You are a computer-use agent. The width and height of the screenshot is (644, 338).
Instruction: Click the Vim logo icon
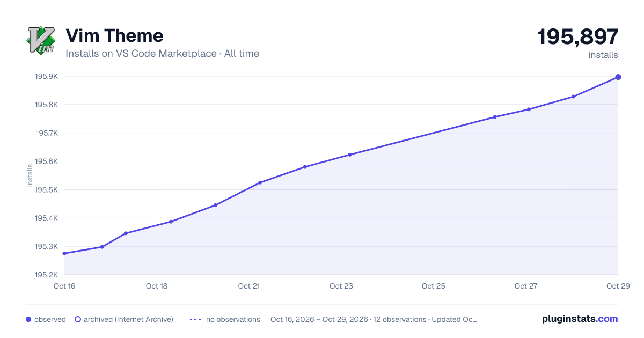point(41,40)
